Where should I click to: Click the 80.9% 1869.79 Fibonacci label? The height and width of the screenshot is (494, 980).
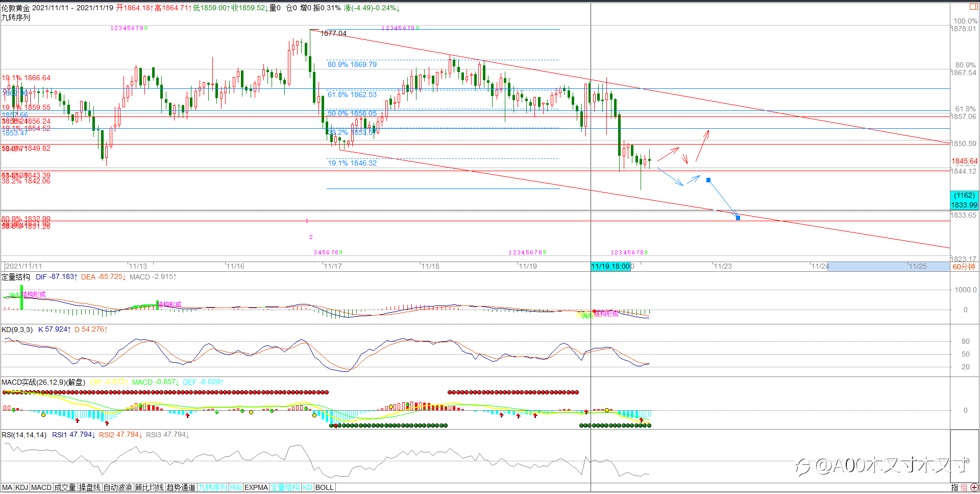click(x=352, y=64)
